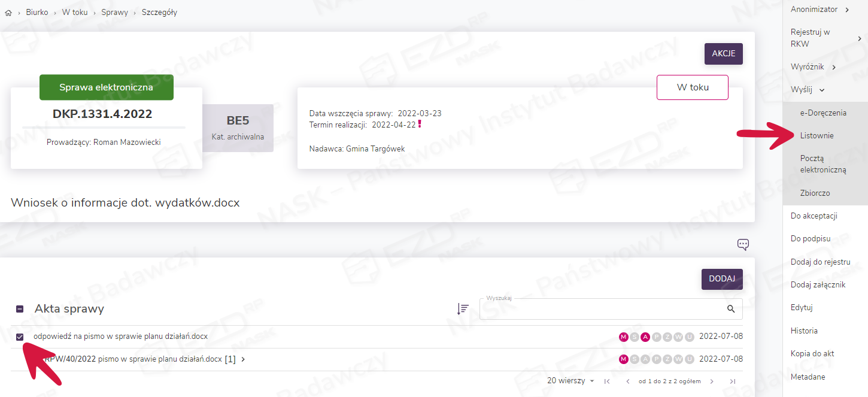Click the home icon in breadcrumb
The height and width of the screenshot is (397, 868).
8,13
